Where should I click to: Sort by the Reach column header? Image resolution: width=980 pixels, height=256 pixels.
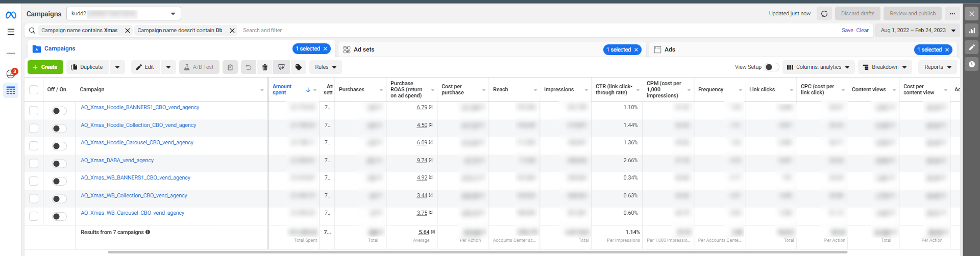pyautogui.click(x=501, y=90)
